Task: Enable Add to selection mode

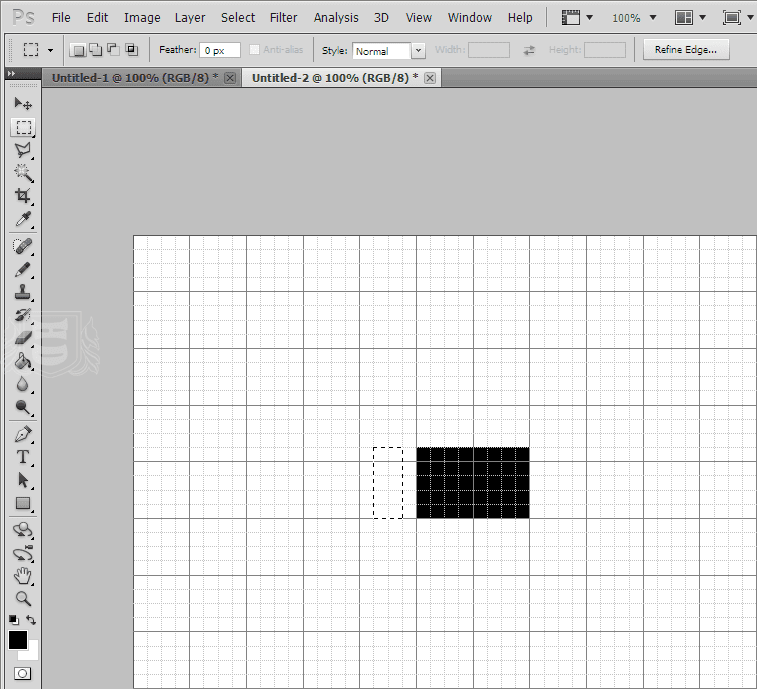Action: pyautogui.click(x=94, y=50)
